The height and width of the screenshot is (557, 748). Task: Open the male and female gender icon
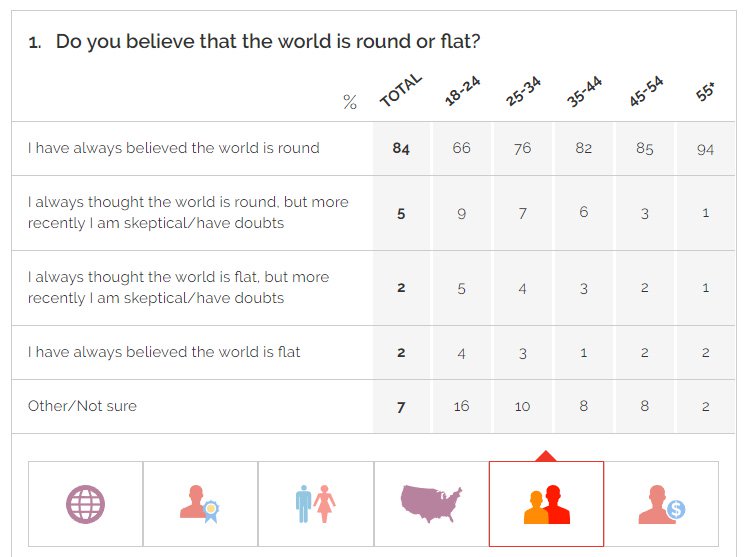315,504
